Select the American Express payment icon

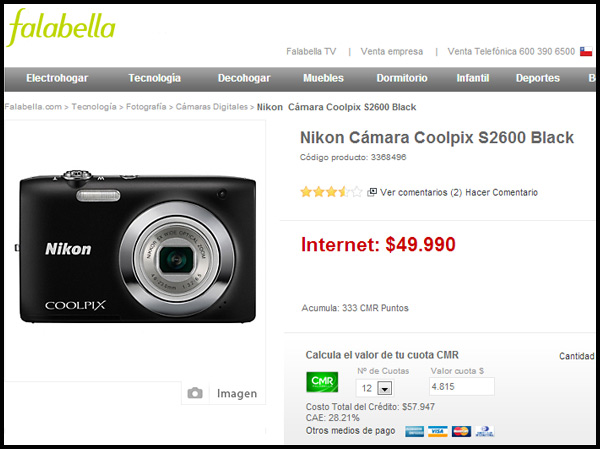tap(414, 431)
